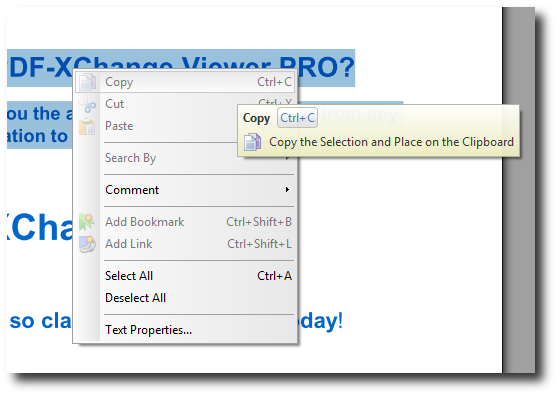Choose Deselect All from the menu
Image resolution: width=558 pixels, height=396 pixels.
tap(136, 298)
